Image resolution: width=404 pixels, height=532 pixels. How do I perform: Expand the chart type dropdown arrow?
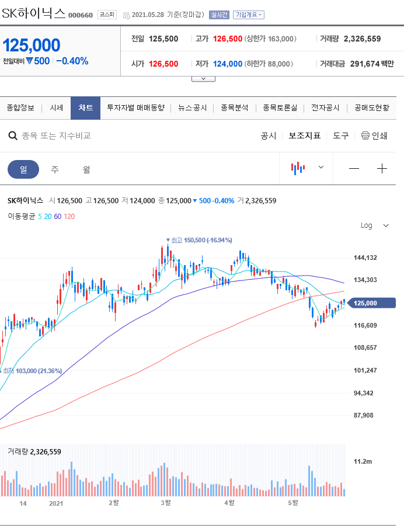coord(321,167)
